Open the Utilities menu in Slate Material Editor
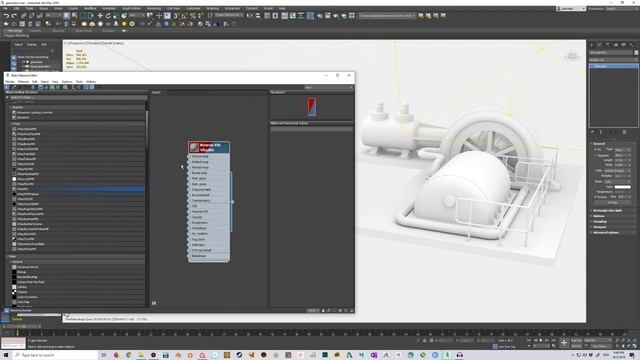This screenshot has width=640, height=360. 91,82
